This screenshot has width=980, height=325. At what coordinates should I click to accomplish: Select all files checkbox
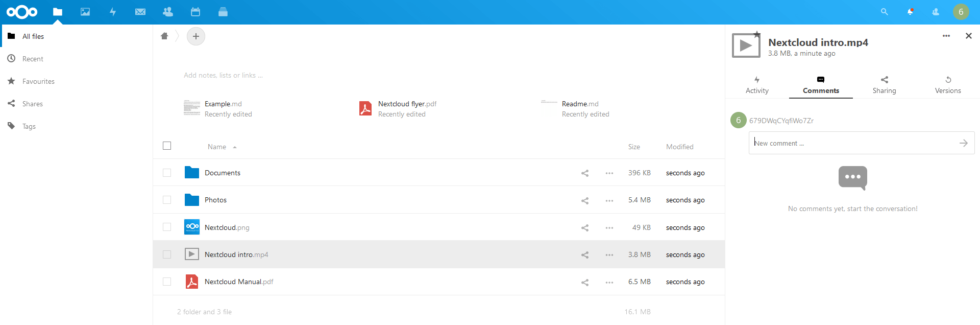(x=167, y=146)
